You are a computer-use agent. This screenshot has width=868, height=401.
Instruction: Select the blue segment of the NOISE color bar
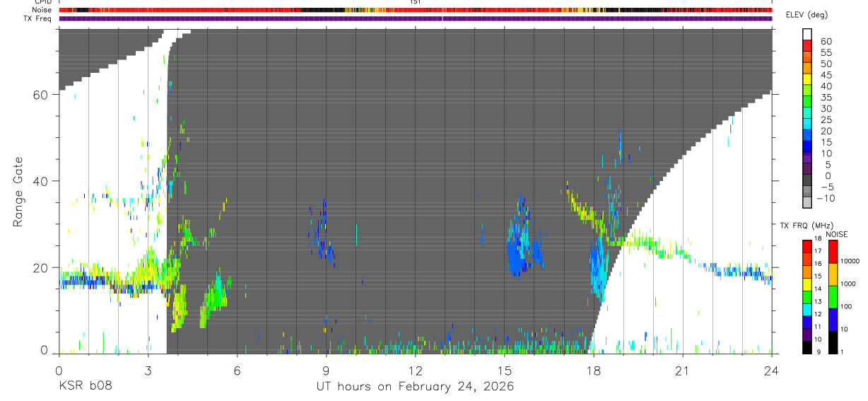[832, 320]
